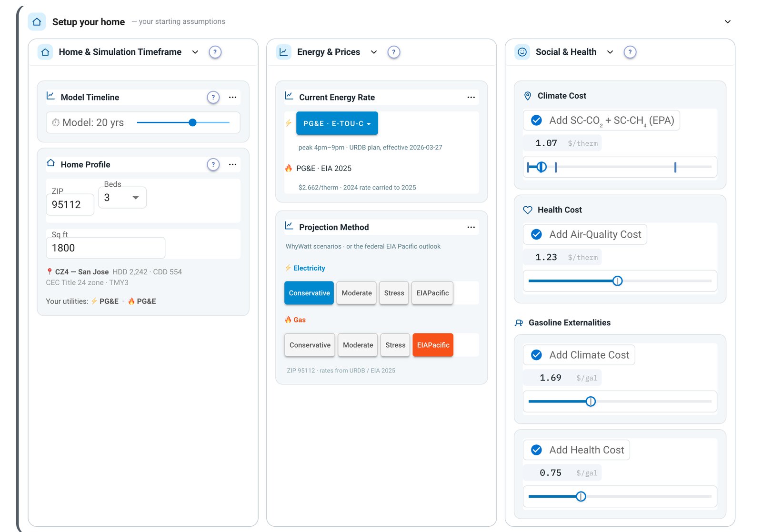The height and width of the screenshot is (532, 762).
Task: Toggle Add SC-CO2 + SC-CH4 (EPA) checkbox
Action: pyautogui.click(x=536, y=120)
